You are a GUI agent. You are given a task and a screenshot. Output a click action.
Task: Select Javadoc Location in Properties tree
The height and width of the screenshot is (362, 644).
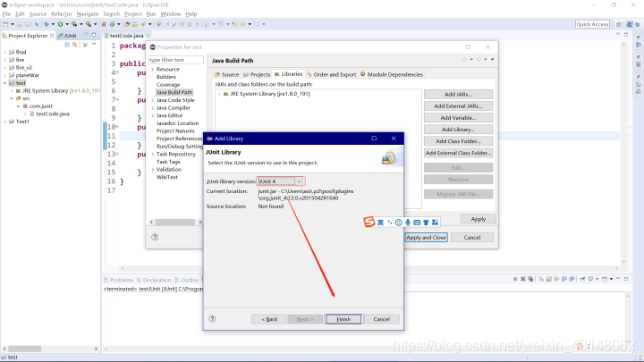click(x=177, y=123)
